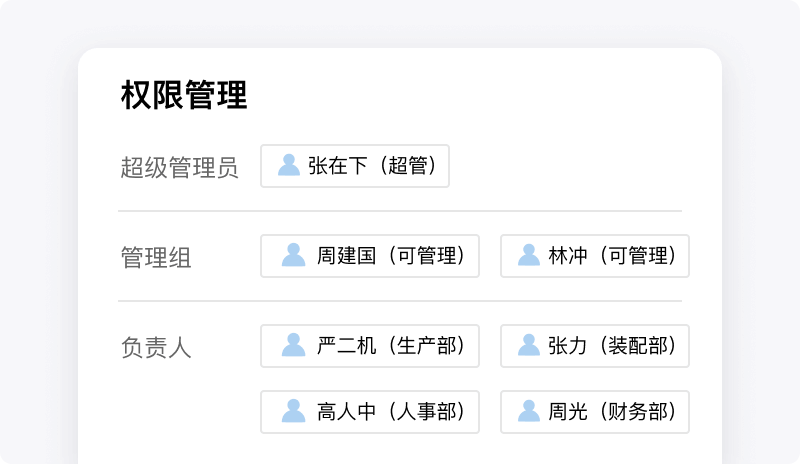800x464 pixels.
Task: Click the 超级管理员 row label
Action: coord(179,167)
